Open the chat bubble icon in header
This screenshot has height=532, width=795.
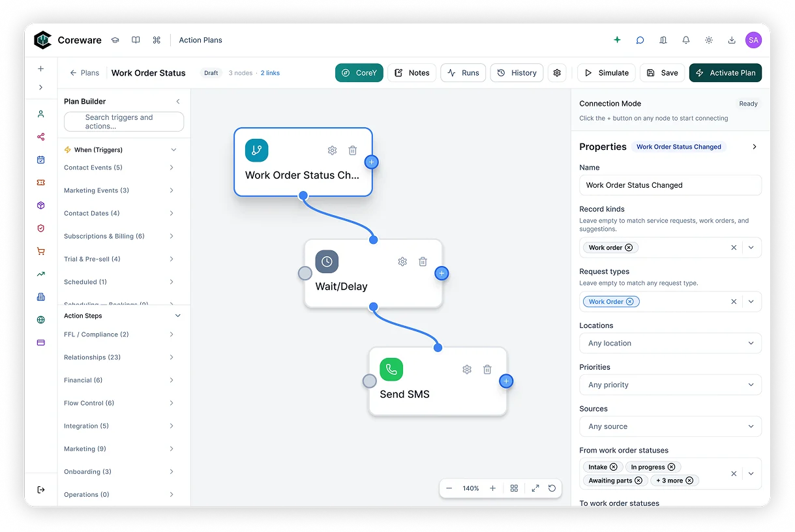click(x=640, y=40)
